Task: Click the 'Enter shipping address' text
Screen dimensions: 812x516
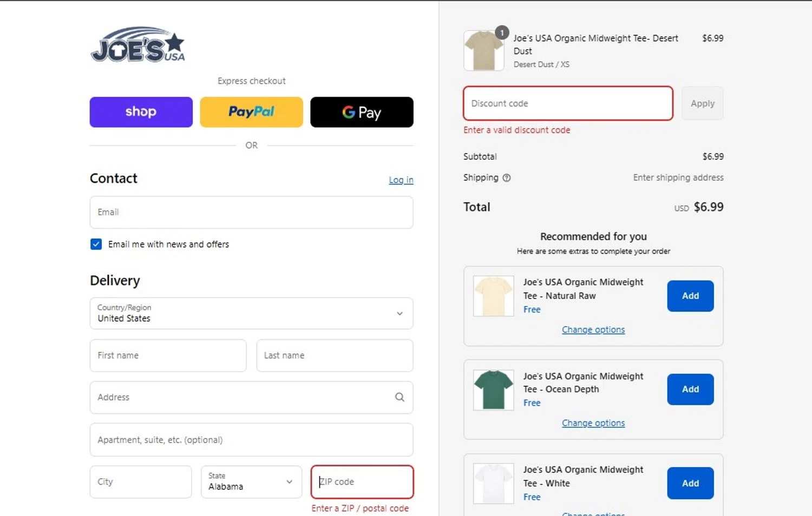Action: (678, 178)
